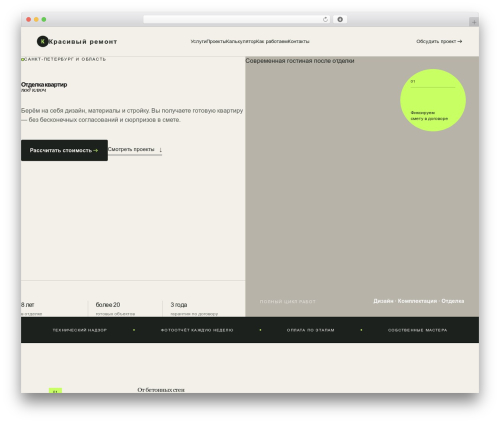Click Фотоотчёт каждую неделю in the strip
Viewport: 500px width, 423px height.
pos(197,330)
